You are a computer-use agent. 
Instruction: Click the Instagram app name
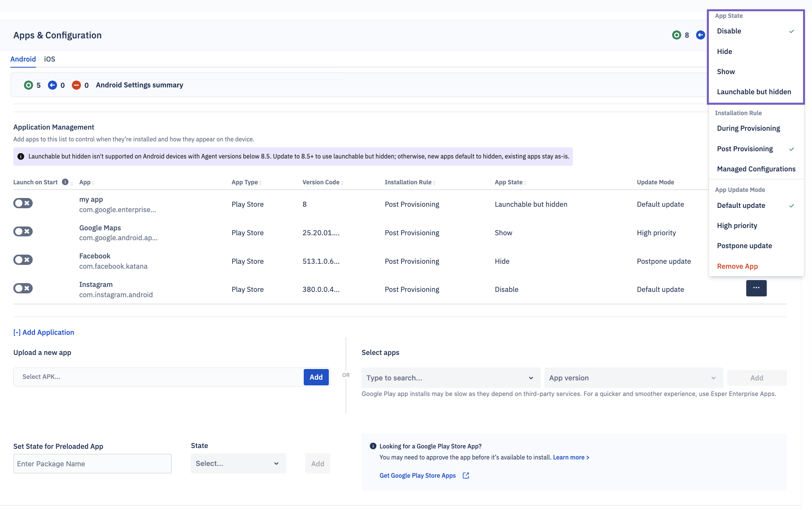pos(96,285)
